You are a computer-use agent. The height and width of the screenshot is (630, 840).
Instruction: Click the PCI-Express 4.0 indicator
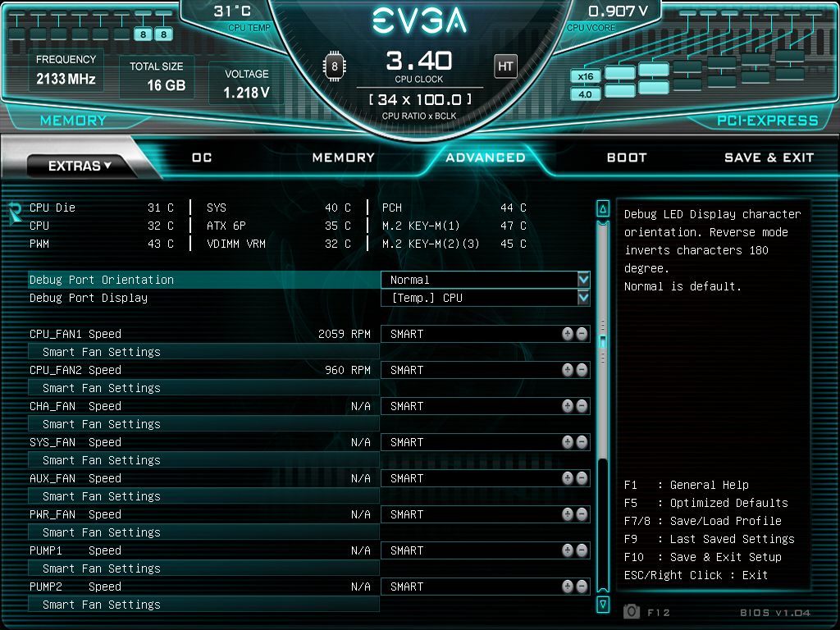[x=586, y=94]
